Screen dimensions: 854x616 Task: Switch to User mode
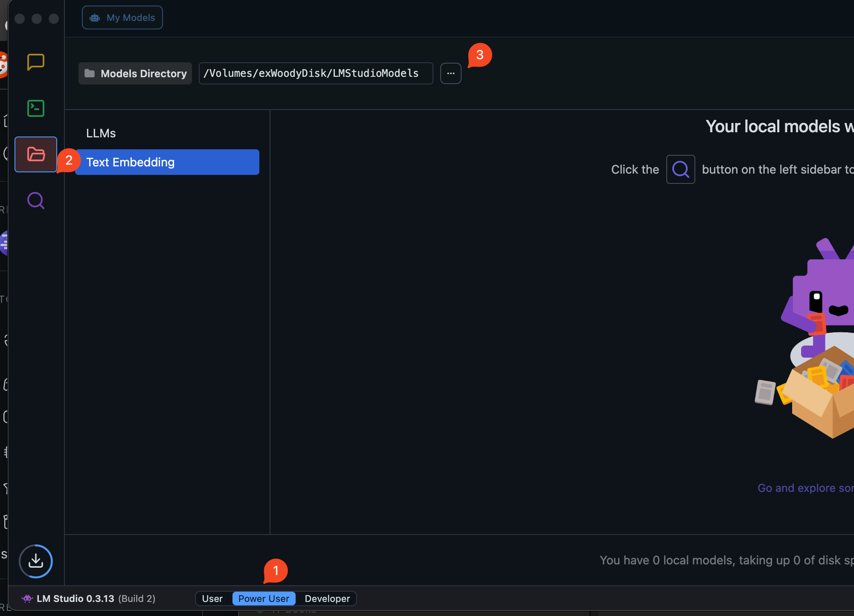212,599
